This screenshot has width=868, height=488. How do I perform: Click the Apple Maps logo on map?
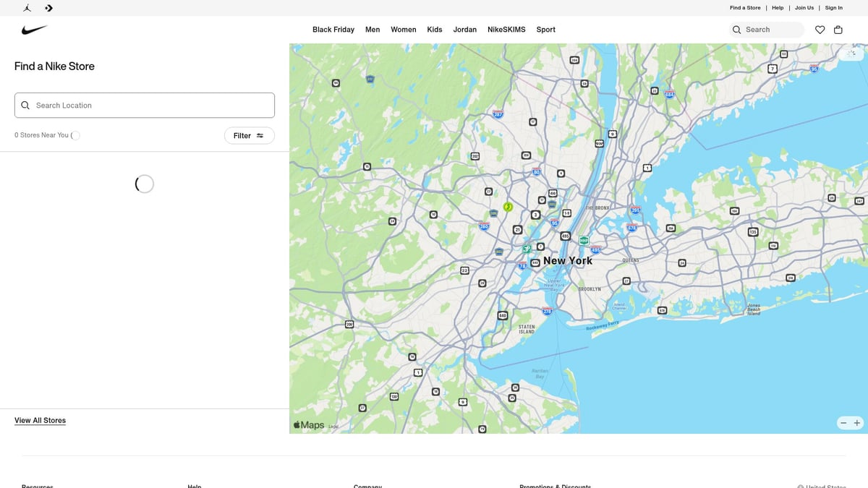point(309,425)
